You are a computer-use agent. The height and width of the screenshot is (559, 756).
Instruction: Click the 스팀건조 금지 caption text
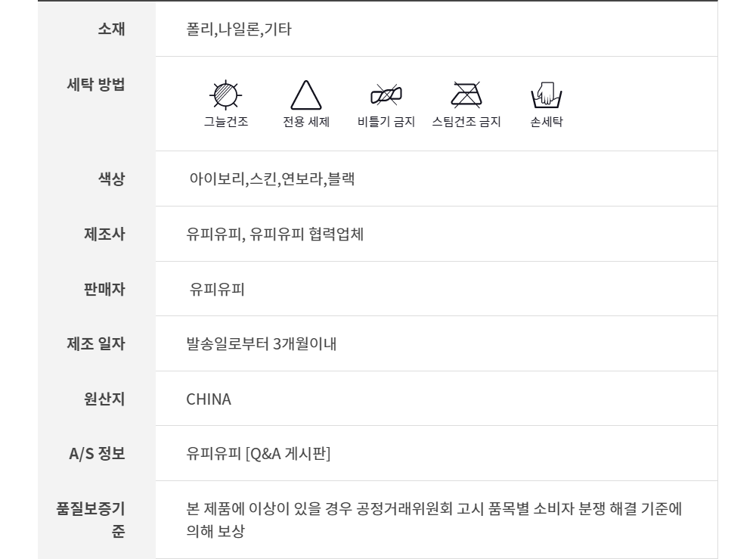[x=466, y=121]
